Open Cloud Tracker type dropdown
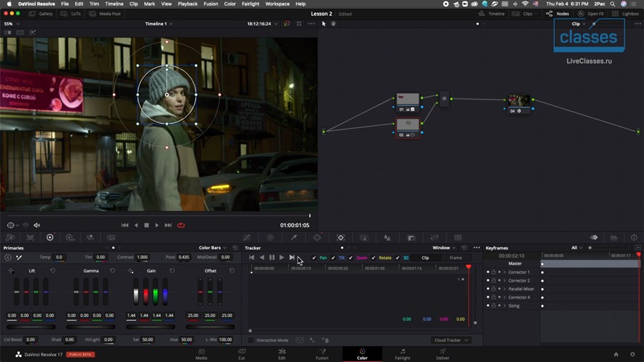Viewport: 644px width, 362px height. [451, 341]
